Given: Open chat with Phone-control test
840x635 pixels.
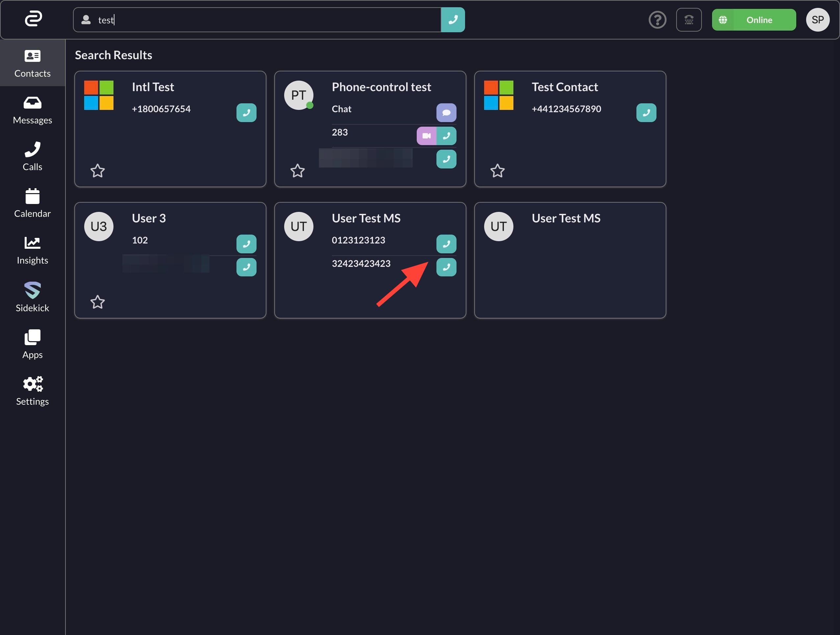Looking at the screenshot, I should click(446, 113).
